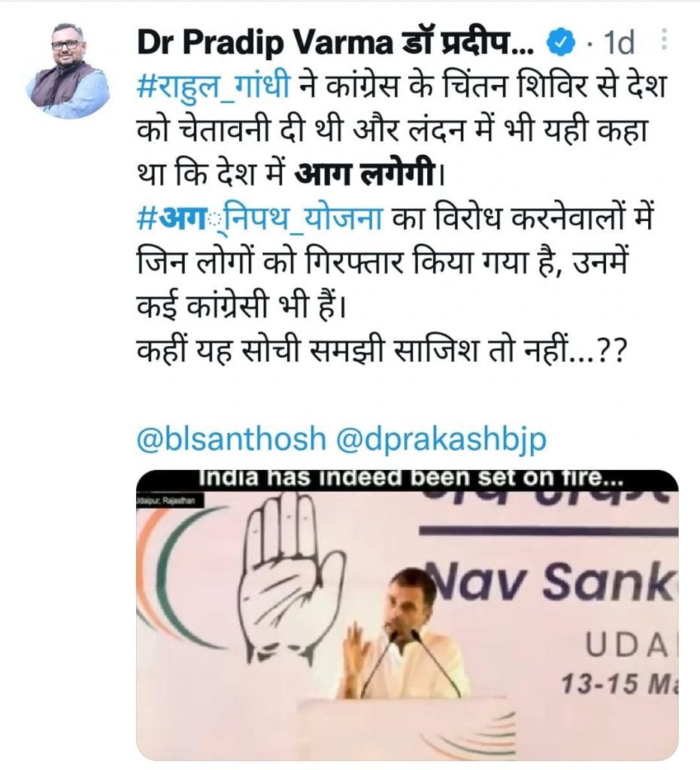Click the bold text आग लगेगी

click(365, 174)
